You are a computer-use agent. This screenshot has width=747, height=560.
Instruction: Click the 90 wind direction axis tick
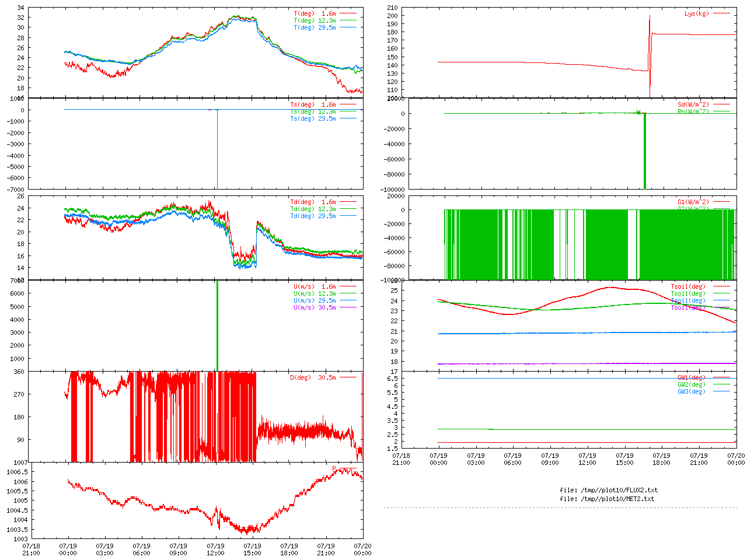click(20, 440)
